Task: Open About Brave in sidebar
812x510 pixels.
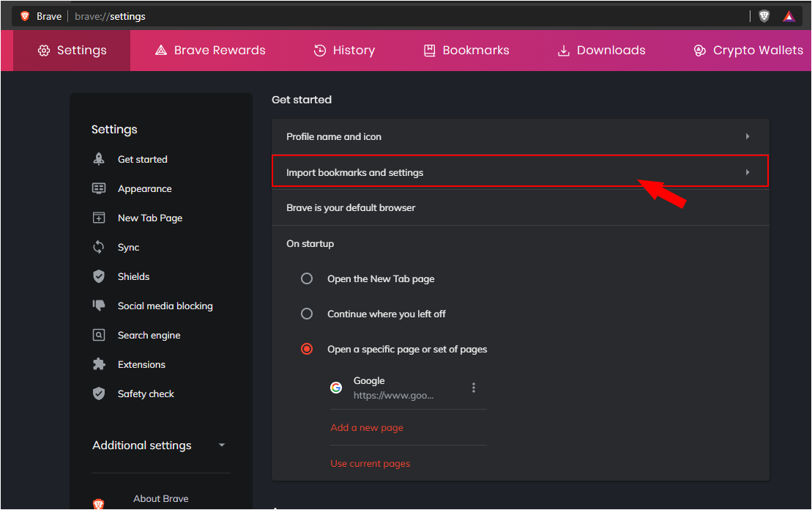Action: click(x=160, y=498)
